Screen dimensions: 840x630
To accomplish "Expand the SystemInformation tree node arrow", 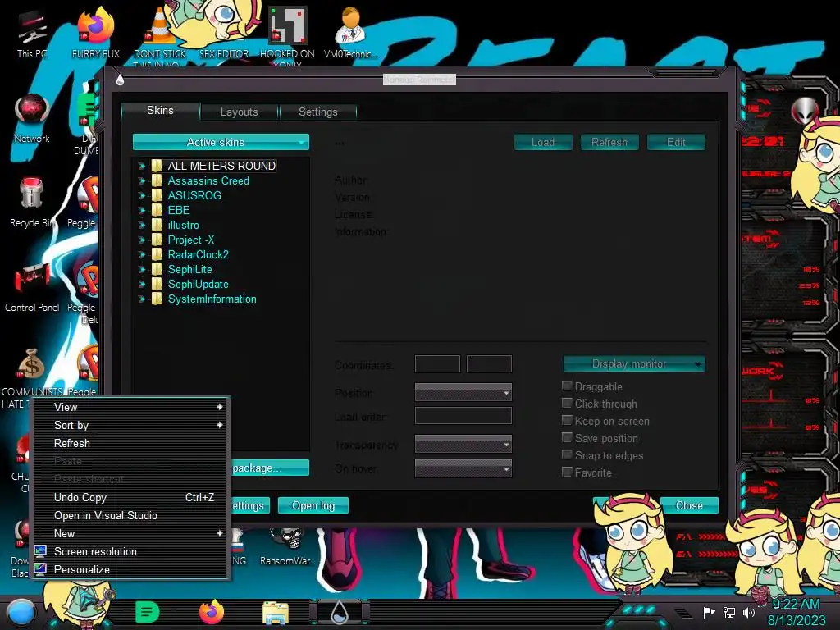I will point(142,299).
